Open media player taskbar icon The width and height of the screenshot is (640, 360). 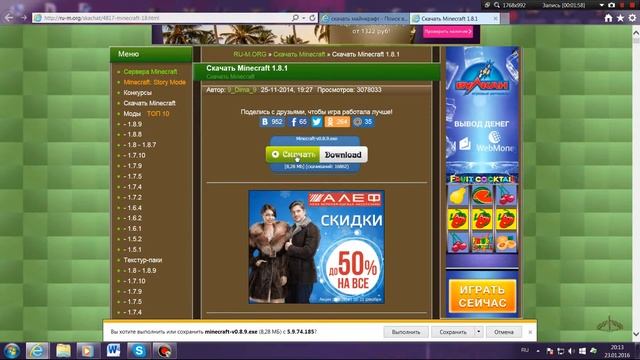pos(87,351)
